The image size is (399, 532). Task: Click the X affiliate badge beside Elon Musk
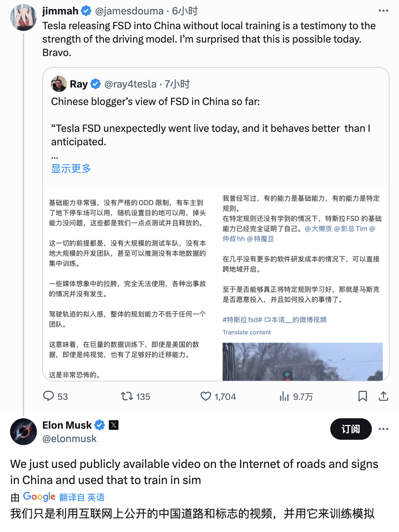(114, 425)
